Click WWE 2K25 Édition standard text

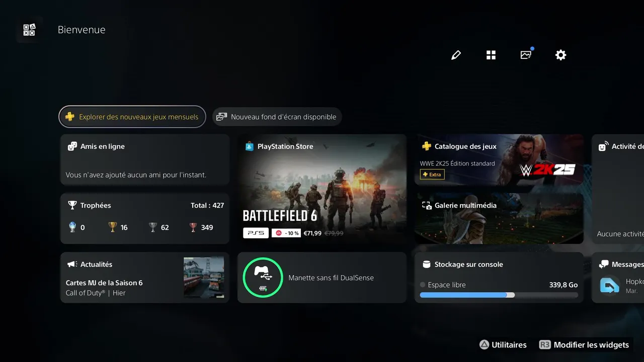(x=457, y=163)
